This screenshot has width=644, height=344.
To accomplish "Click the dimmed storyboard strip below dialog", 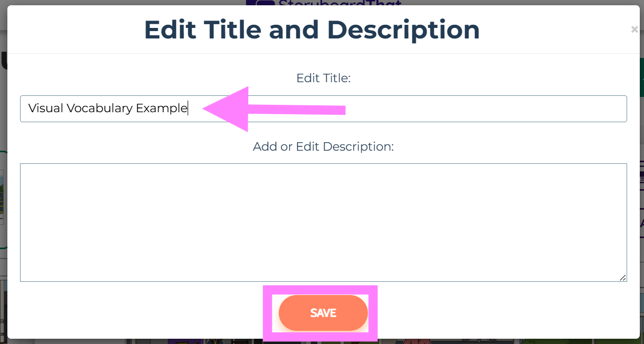I will coord(158,341).
